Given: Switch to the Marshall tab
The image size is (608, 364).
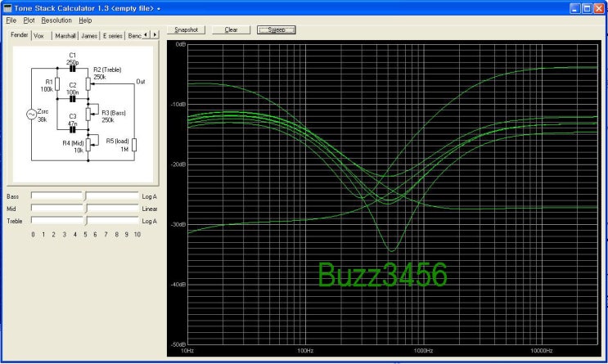Looking at the screenshot, I should 65,36.
